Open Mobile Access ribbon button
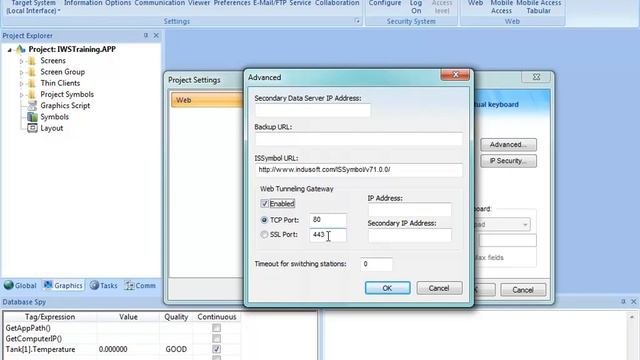This screenshot has height=360, width=640. pos(501,7)
